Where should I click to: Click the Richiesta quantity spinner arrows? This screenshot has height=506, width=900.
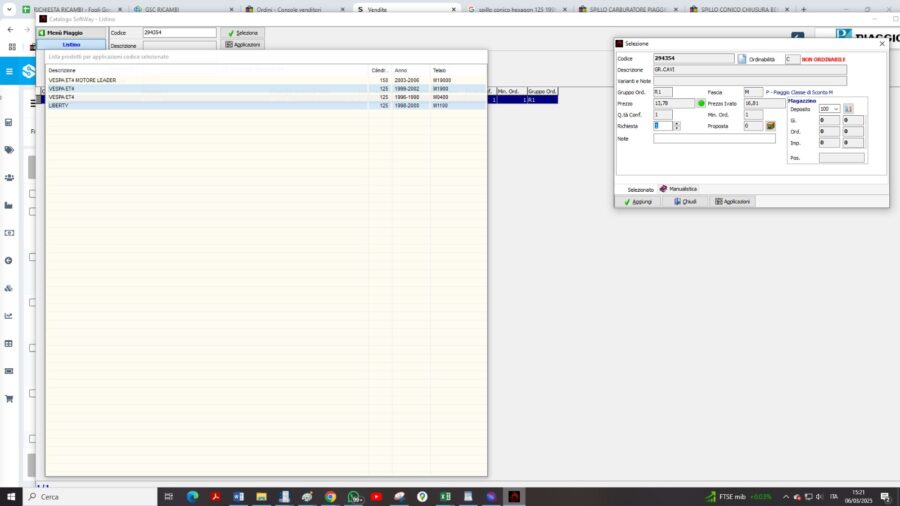(x=677, y=126)
